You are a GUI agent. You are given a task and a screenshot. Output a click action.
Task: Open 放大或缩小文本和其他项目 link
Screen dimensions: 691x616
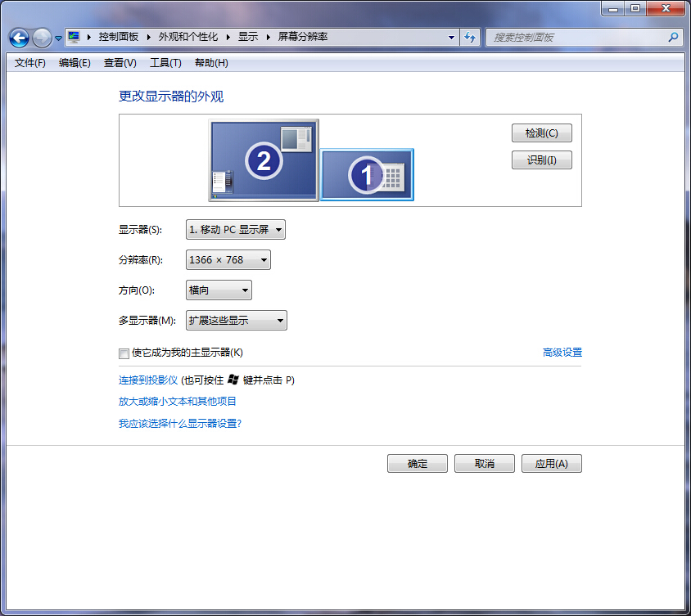[x=178, y=401]
